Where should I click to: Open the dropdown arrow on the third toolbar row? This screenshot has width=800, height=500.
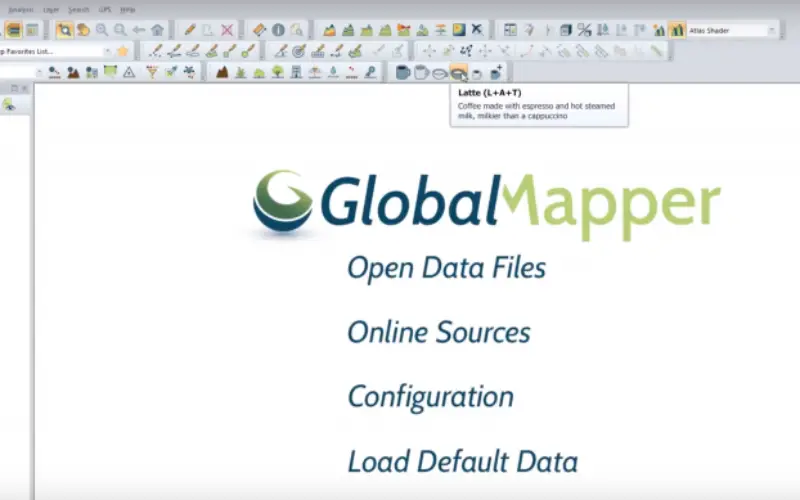click(39, 72)
